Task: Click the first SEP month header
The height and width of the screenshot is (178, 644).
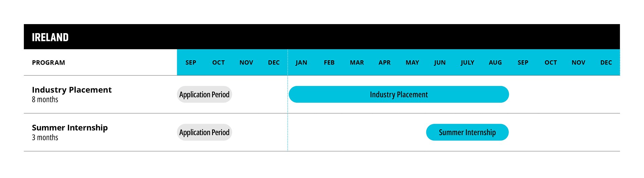Action: pos(191,63)
